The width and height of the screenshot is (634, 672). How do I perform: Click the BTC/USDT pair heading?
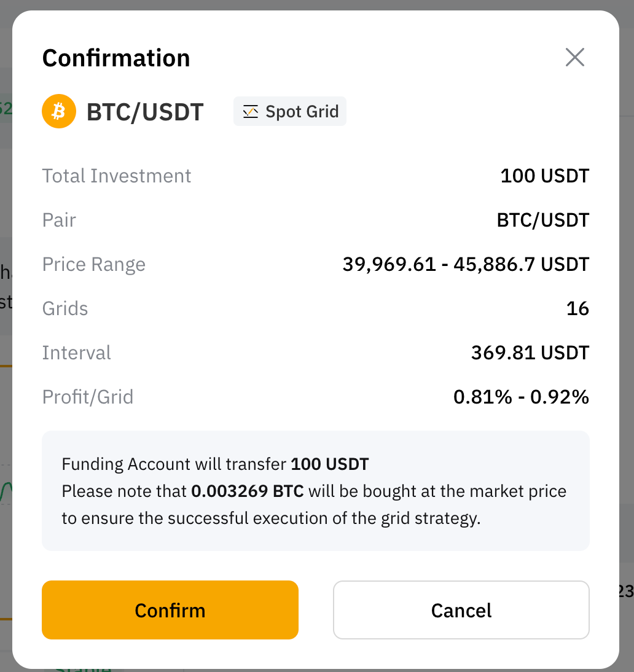point(145,112)
